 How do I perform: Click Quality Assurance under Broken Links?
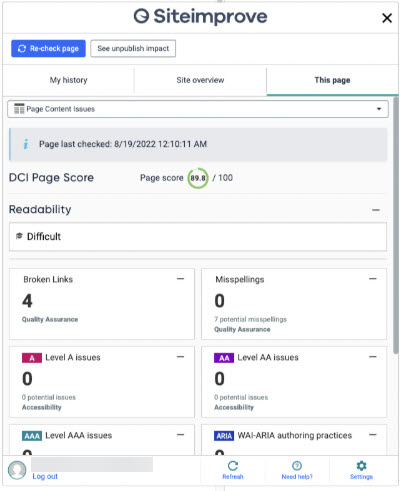50,319
